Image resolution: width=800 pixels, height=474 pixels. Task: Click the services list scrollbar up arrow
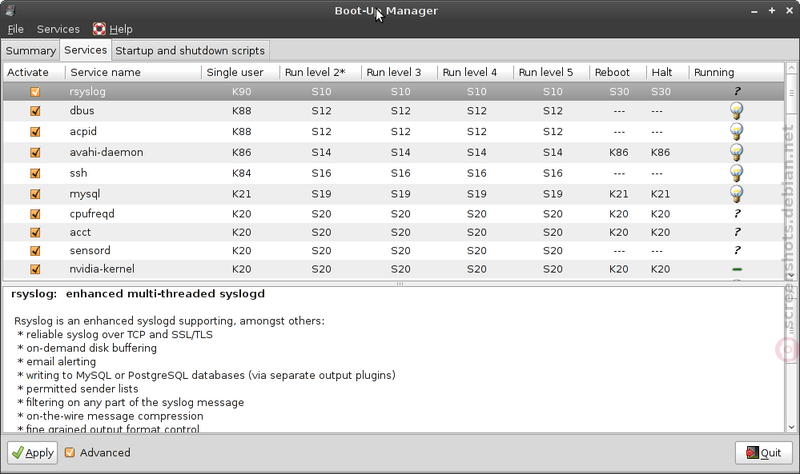pos(791,68)
